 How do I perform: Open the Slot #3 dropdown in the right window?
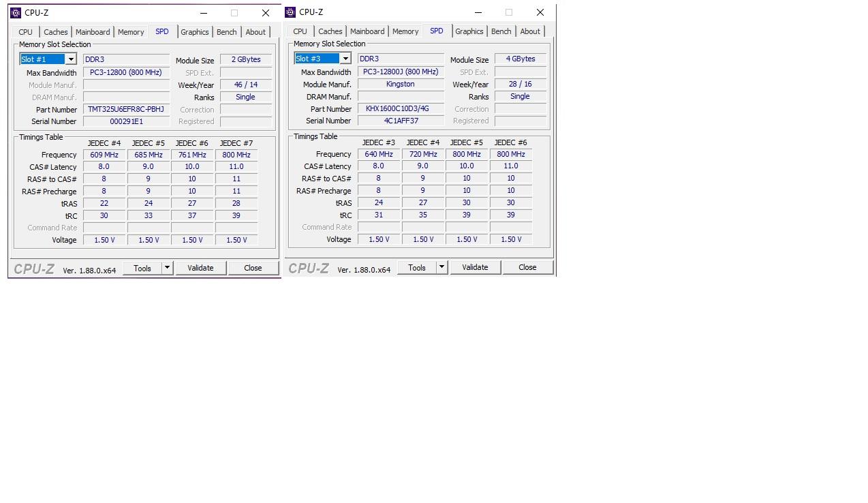coord(345,59)
